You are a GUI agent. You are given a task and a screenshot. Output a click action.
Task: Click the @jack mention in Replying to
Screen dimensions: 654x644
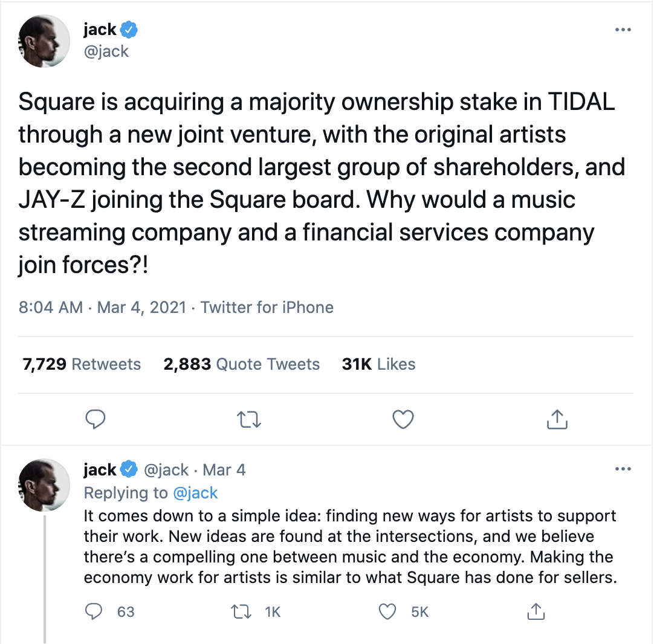pos(195,493)
